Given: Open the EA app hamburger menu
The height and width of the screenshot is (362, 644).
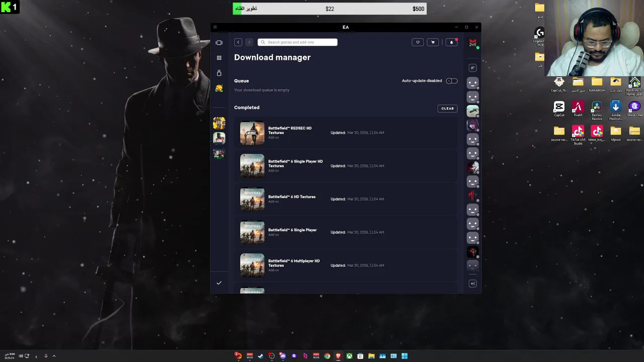Looking at the screenshot, I should (215, 27).
